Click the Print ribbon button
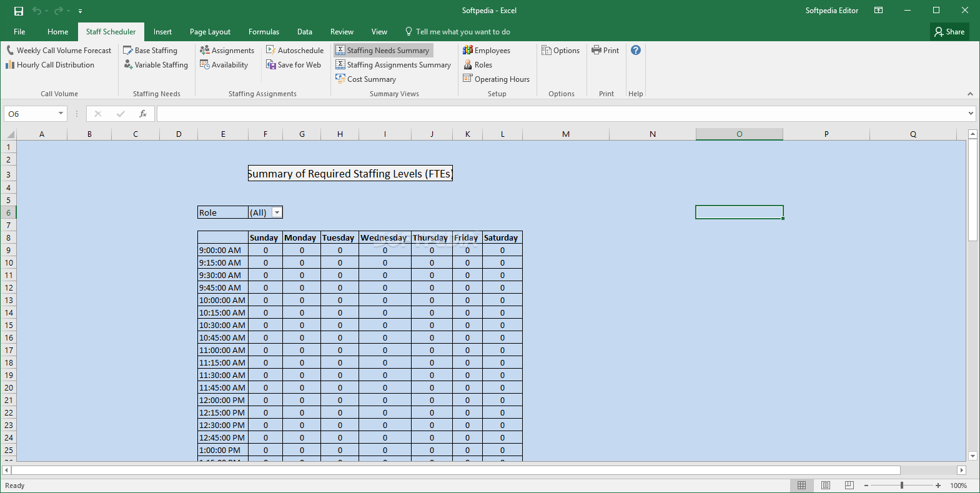Screen dimensions: 980x493 pyautogui.click(x=605, y=51)
